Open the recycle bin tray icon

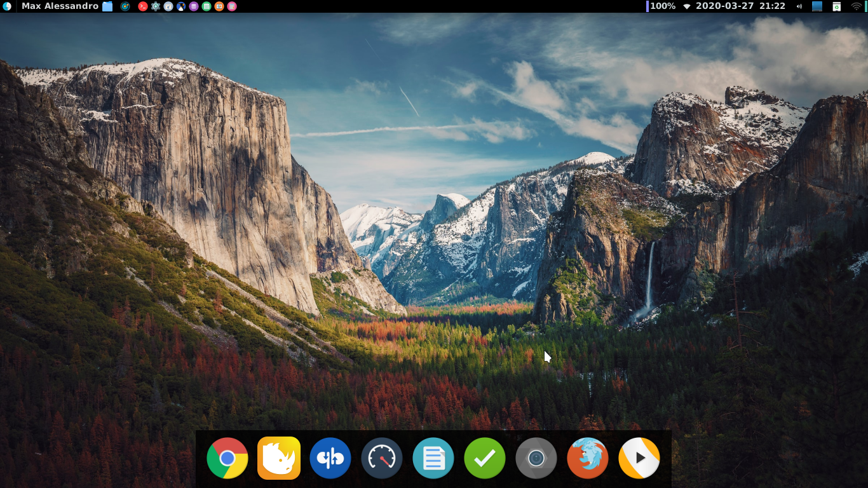[x=837, y=6]
